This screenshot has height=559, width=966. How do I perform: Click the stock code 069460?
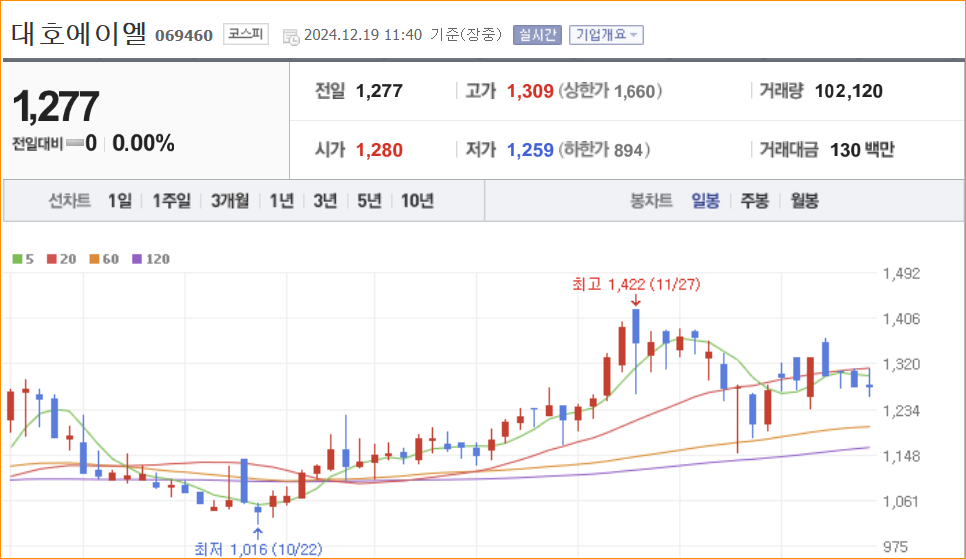(x=184, y=36)
